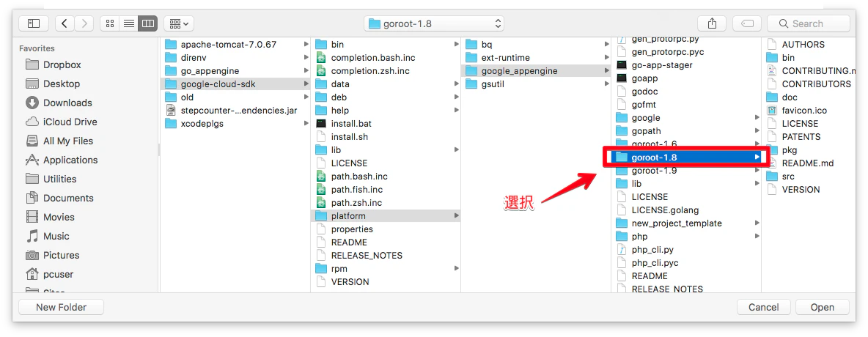Click the New Folder button
868x337 pixels.
pyautogui.click(x=61, y=307)
